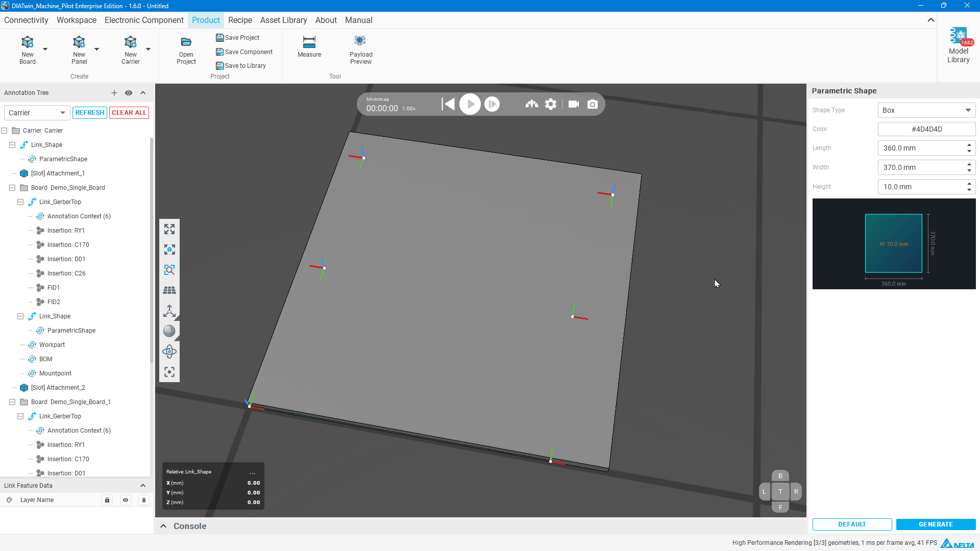Click the fit-to-selection view icon
The height and width of the screenshot is (551, 980).
169,249
